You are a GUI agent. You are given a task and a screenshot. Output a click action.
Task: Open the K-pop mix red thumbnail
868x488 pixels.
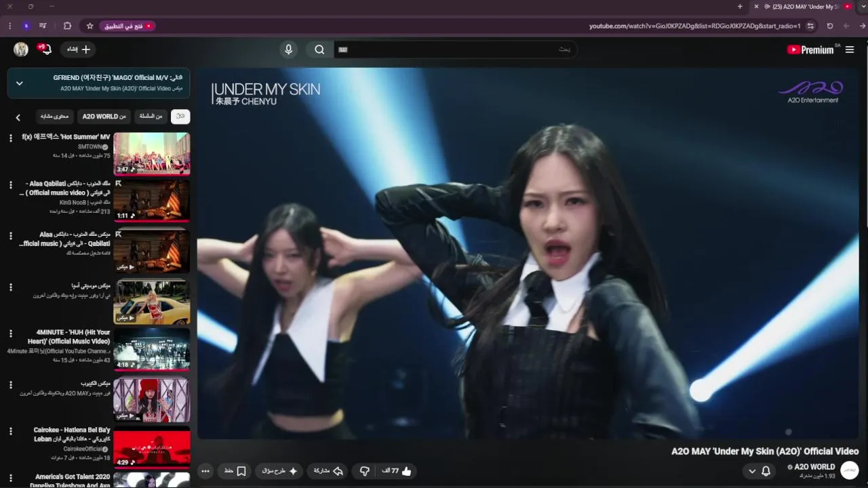(x=151, y=400)
